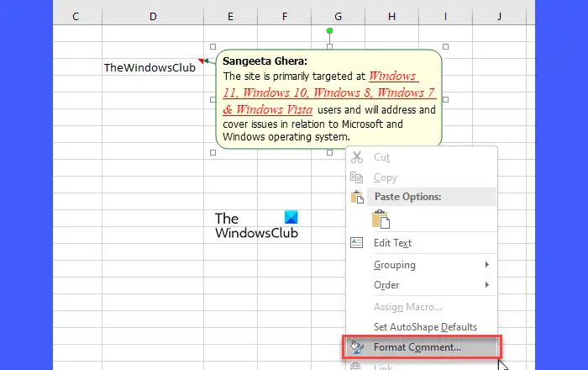Click the red comment indicator on cell D
The width and height of the screenshot is (588, 370).
coord(201,61)
